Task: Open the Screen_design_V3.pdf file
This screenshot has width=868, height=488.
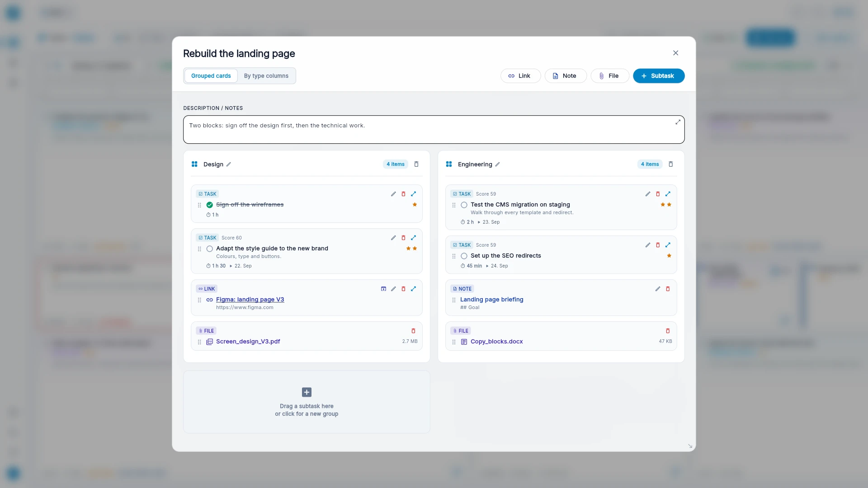Action: (248, 342)
